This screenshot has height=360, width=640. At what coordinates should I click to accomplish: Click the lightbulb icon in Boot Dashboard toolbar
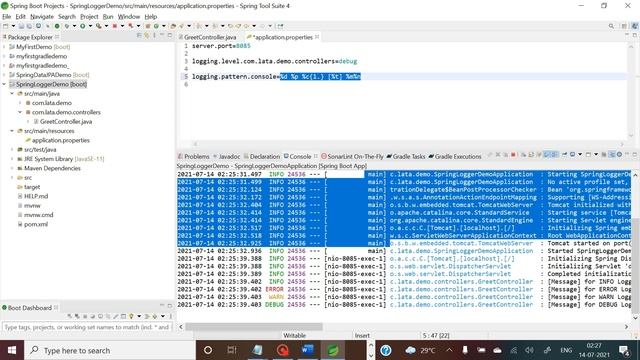point(131,316)
